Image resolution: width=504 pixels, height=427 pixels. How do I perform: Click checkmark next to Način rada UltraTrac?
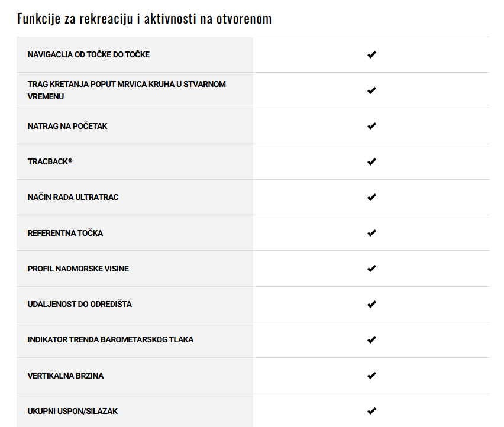coord(371,198)
